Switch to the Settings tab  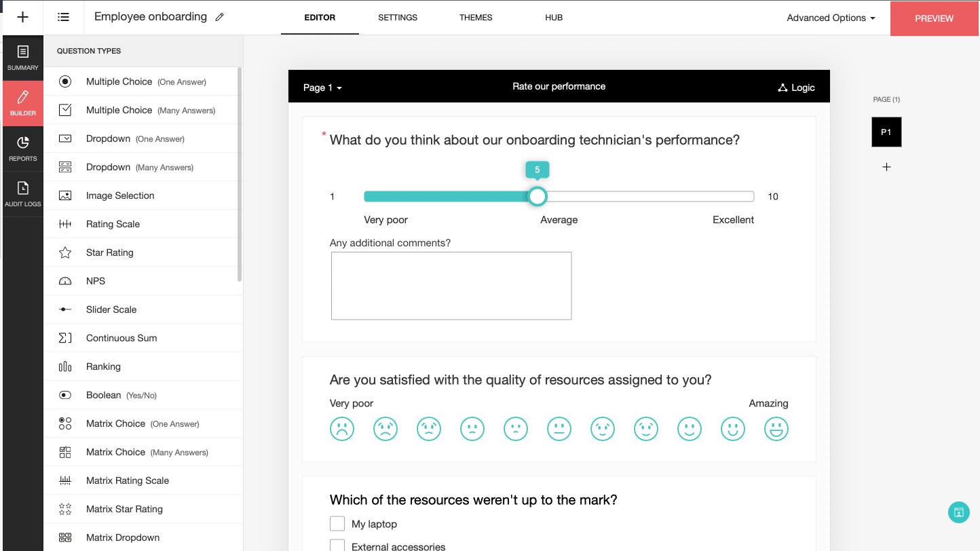[x=398, y=18]
